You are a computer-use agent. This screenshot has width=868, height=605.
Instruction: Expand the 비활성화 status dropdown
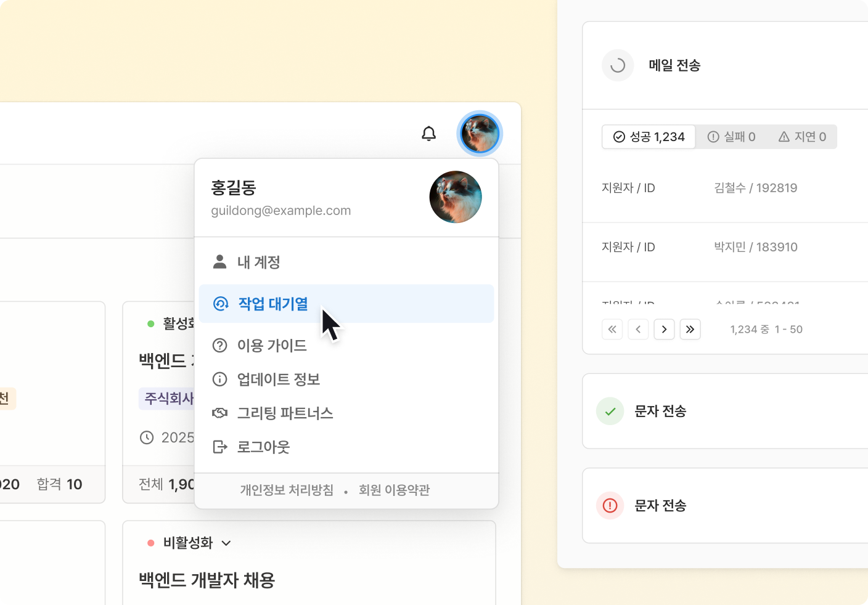point(226,543)
